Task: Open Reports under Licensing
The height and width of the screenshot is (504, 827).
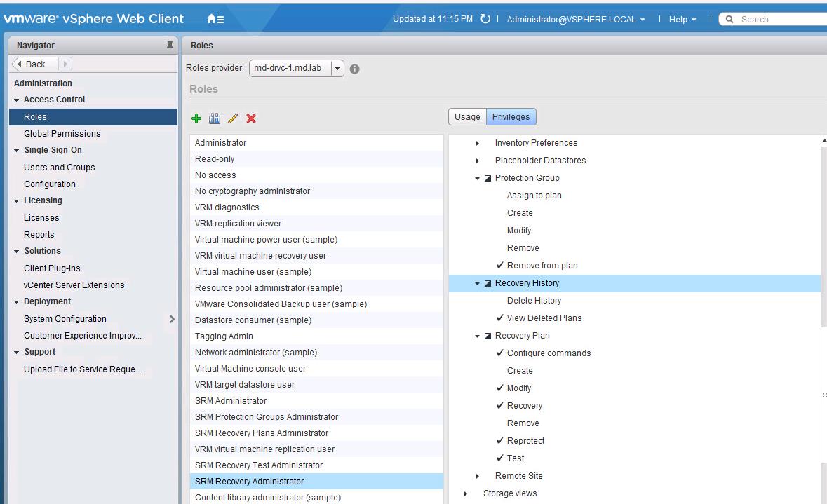Action: point(39,234)
